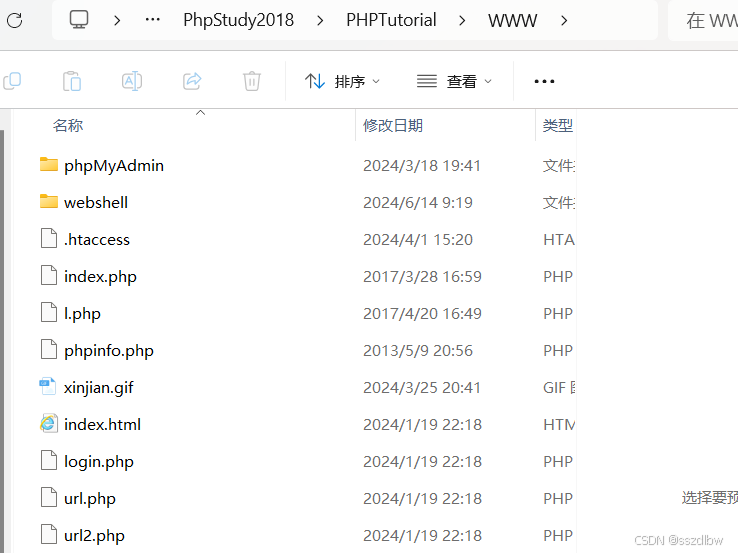Click date 2024/3/25 20:41 of xinjian.gif
The width and height of the screenshot is (738, 553).
coord(422,388)
